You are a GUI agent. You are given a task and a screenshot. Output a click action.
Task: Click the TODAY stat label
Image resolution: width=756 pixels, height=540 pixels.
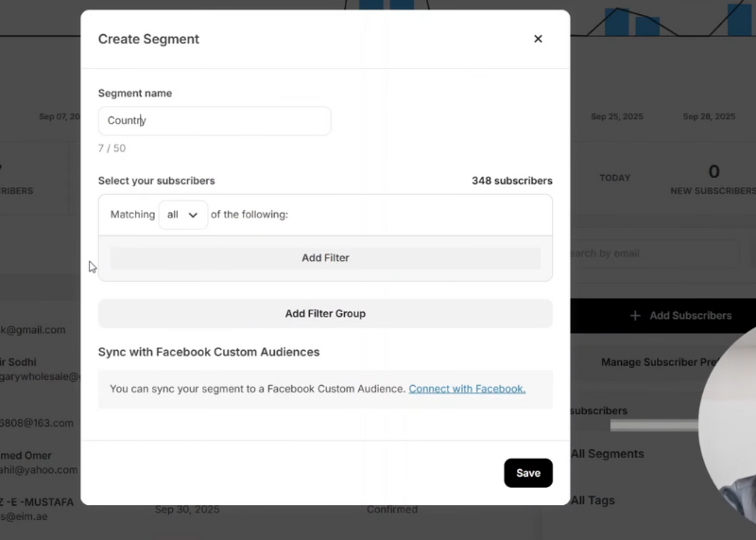coord(615,178)
